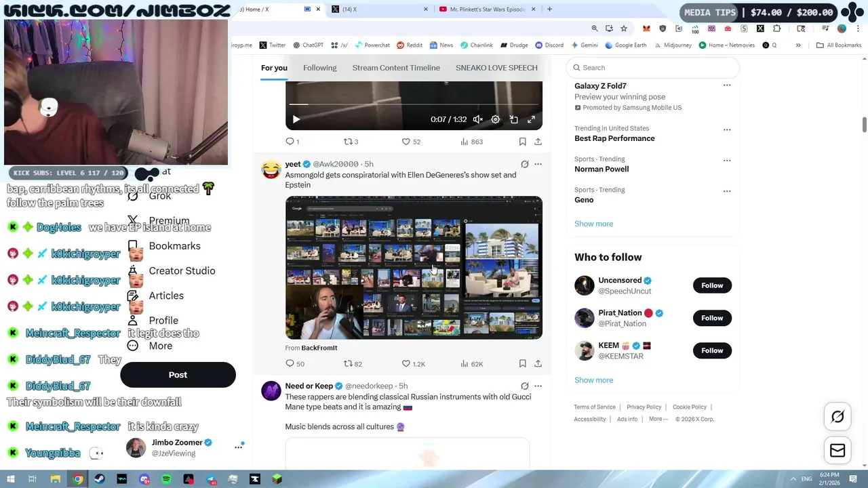Open Grok icon on Need or Keep post
This screenshot has width=868, height=488.
tap(524, 386)
